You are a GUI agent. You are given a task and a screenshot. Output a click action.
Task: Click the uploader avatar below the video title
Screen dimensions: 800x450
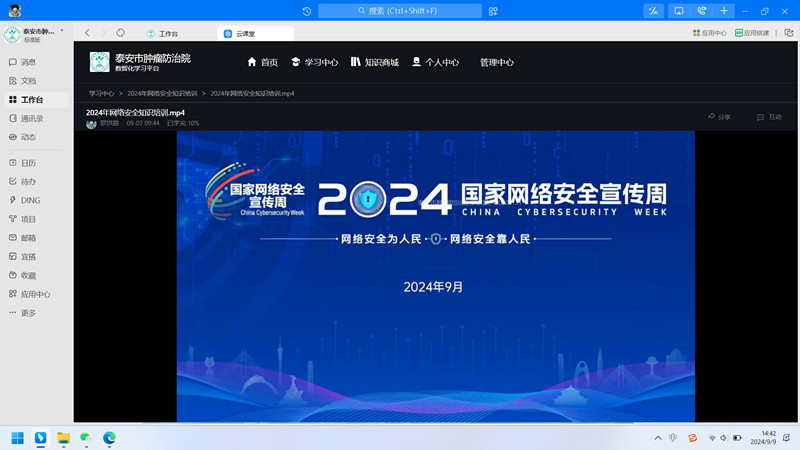91,124
